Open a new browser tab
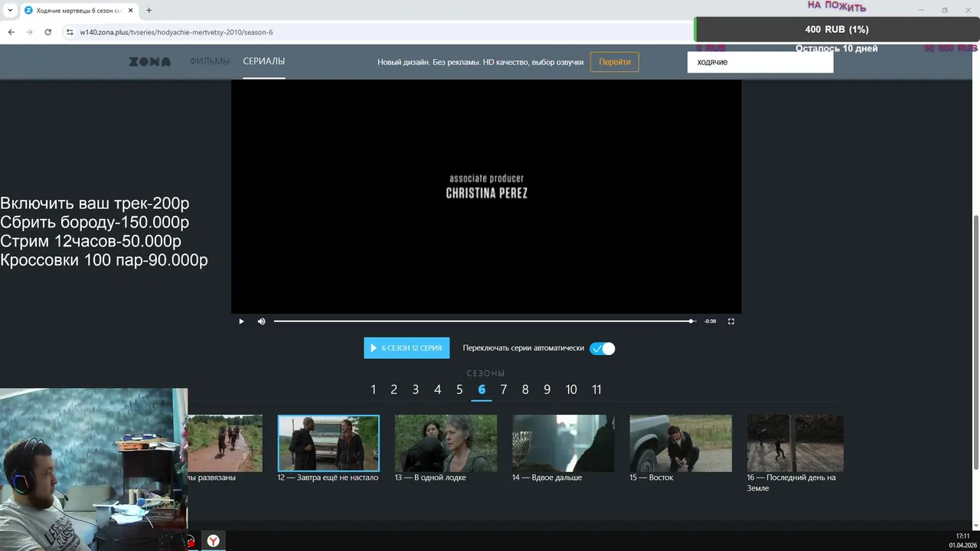The height and width of the screenshot is (551, 980). pos(149,11)
